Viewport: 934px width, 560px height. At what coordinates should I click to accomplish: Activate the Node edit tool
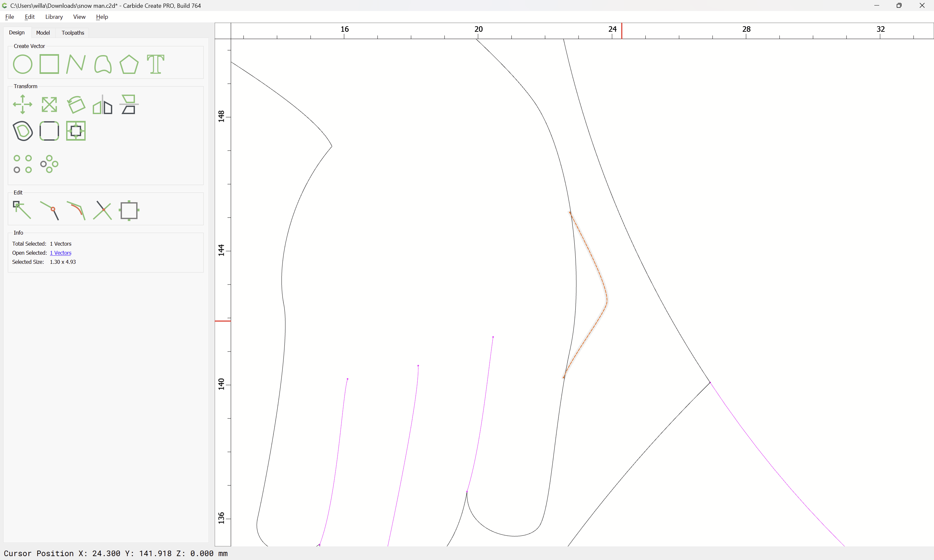[22, 210]
